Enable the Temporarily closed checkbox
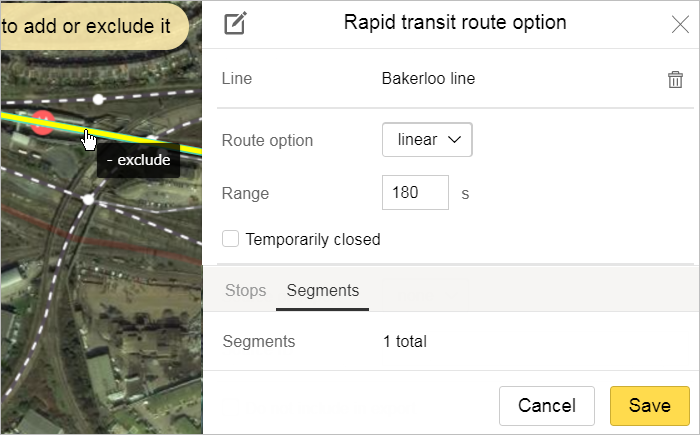 (230, 239)
